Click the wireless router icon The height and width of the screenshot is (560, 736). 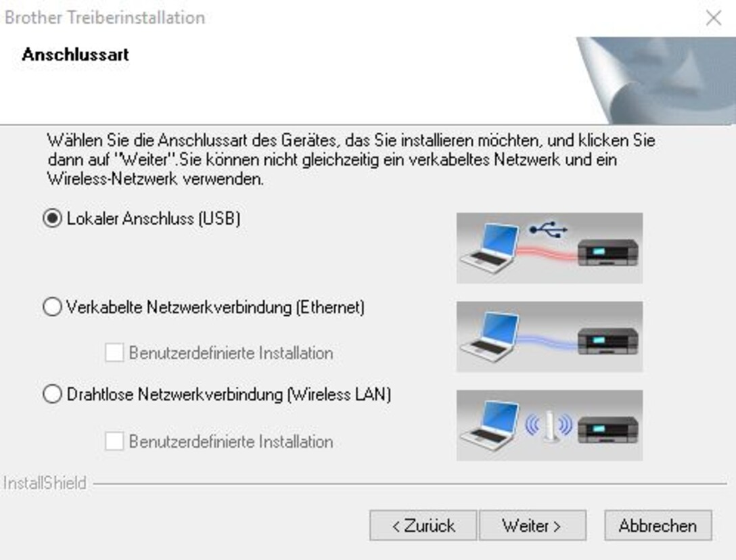(549, 426)
